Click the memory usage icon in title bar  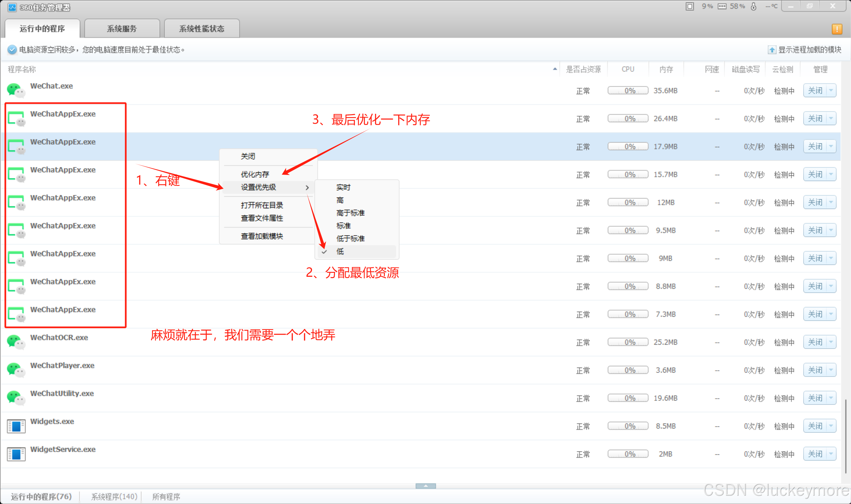pos(722,6)
